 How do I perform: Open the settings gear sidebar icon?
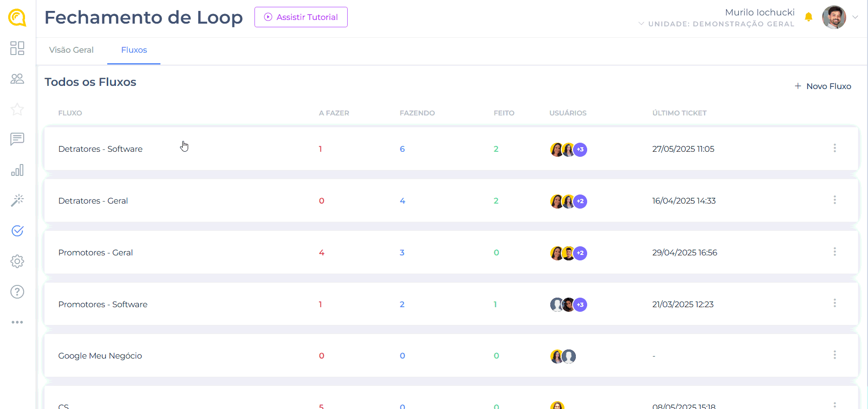(x=17, y=261)
